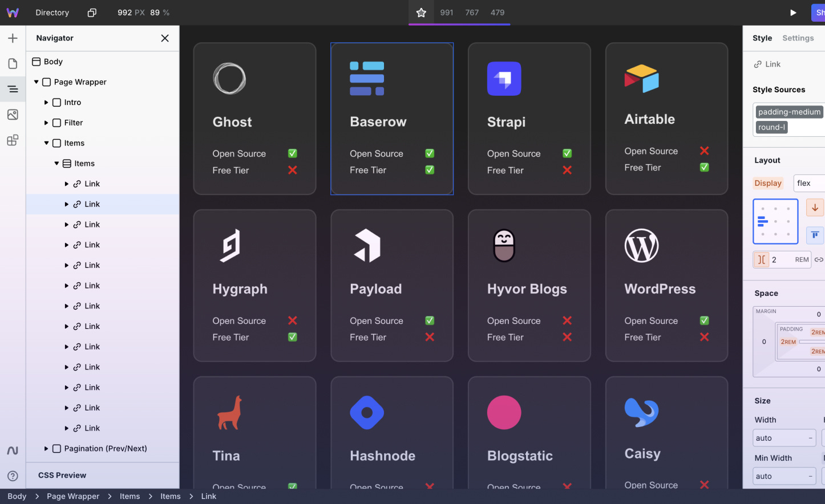Image resolution: width=825 pixels, height=504 pixels.
Task: Close the Navigator panel
Action: [x=165, y=38]
